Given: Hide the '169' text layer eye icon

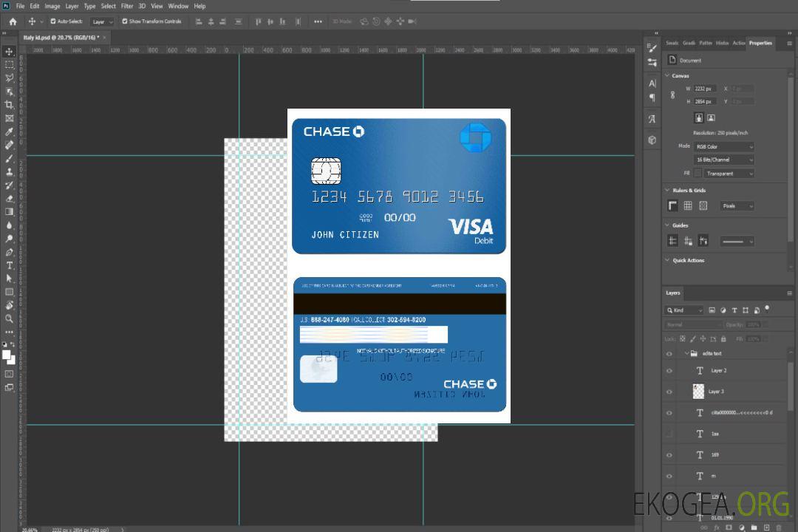Looking at the screenshot, I should [x=669, y=456].
